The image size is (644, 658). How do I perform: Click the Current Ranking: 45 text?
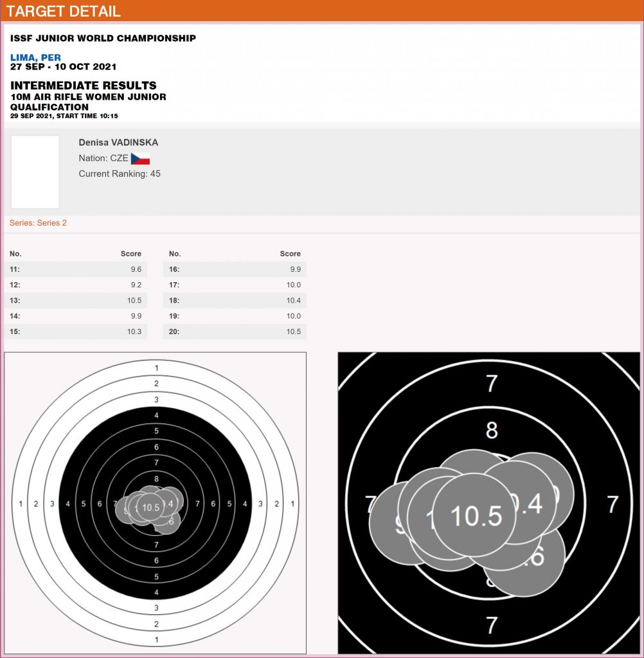pyautogui.click(x=120, y=173)
